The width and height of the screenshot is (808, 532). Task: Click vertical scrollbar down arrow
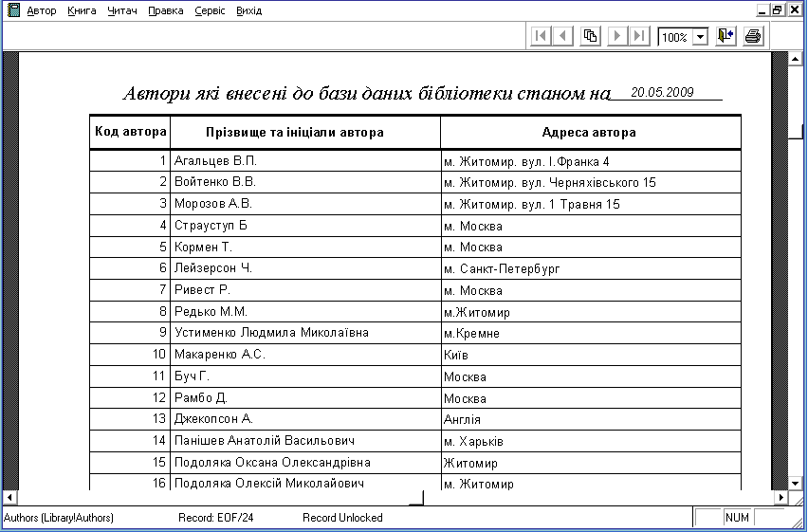click(795, 483)
